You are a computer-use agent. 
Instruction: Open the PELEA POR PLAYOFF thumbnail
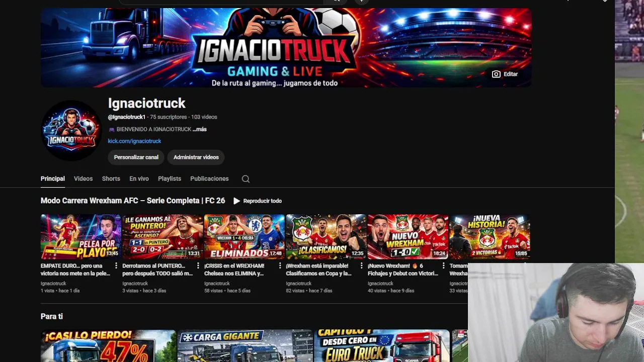(80, 237)
